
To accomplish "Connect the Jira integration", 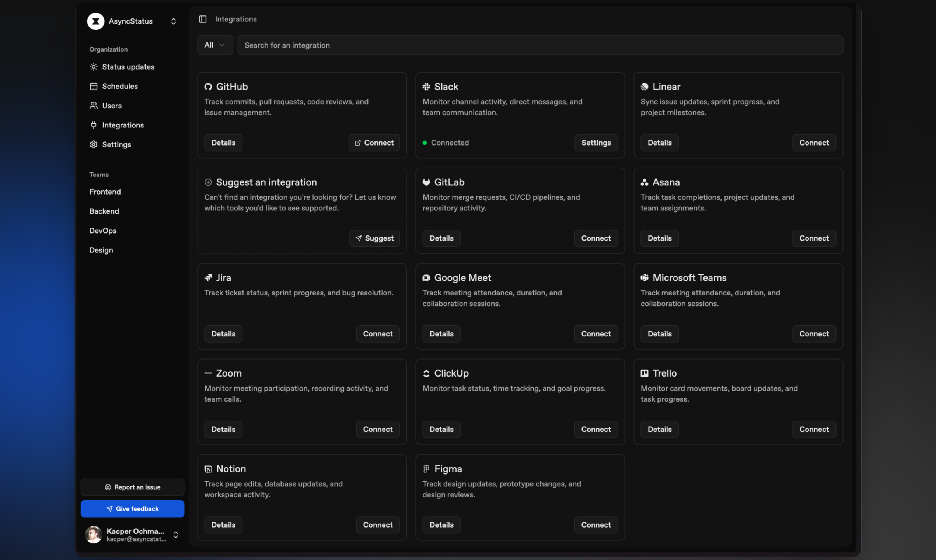I will tap(378, 333).
